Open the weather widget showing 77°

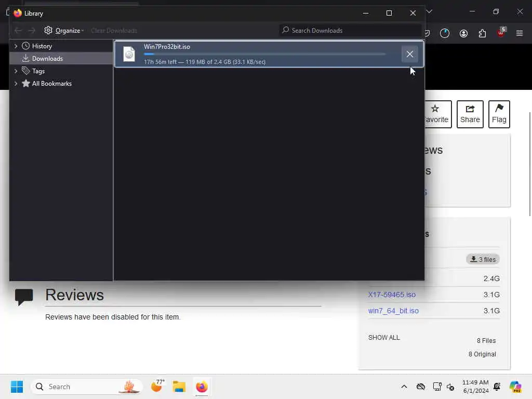pyautogui.click(x=157, y=386)
